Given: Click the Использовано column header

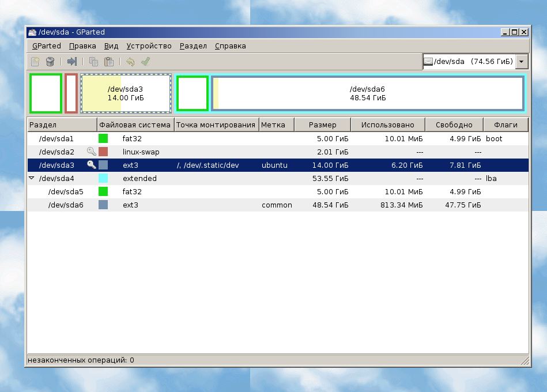Looking at the screenshot, I should 388,125.
